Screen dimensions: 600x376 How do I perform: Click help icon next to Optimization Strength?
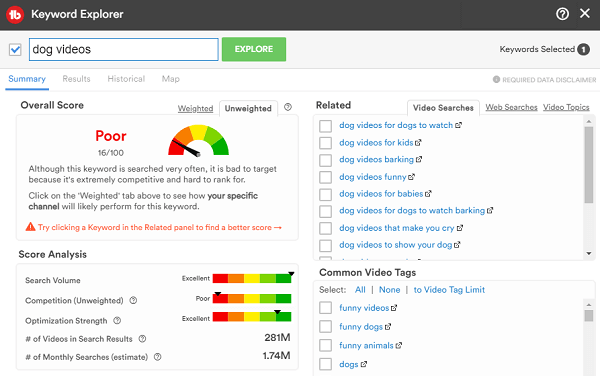click(117, 320)
